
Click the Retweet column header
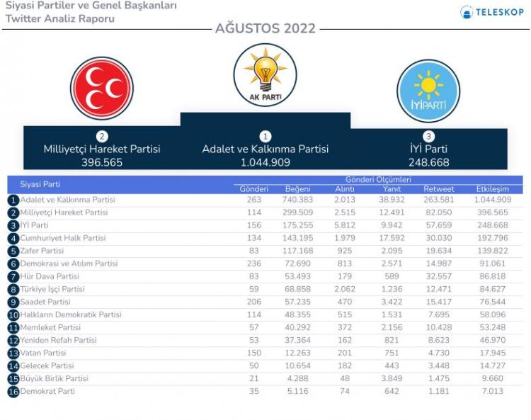(439, 189)
